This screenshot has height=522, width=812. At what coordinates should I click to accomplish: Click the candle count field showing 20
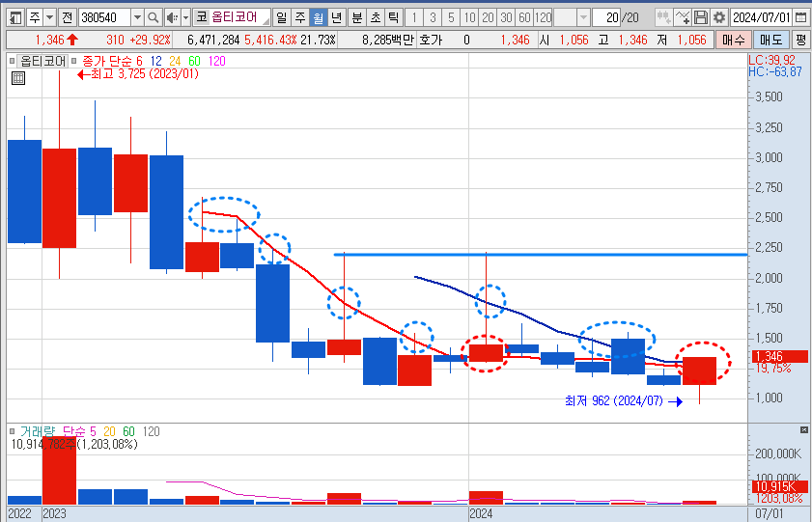pyautogui.click(x=606, y=17)
